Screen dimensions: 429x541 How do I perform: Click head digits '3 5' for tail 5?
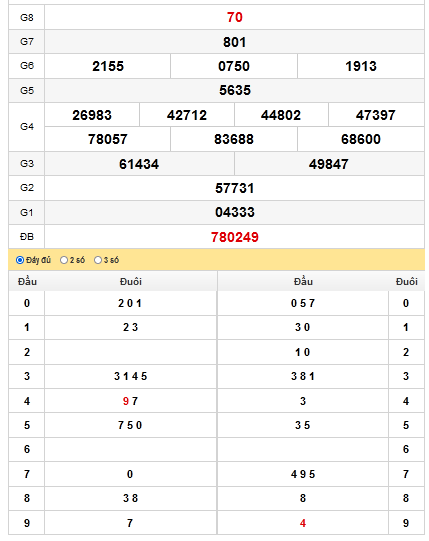click(303, 425)
